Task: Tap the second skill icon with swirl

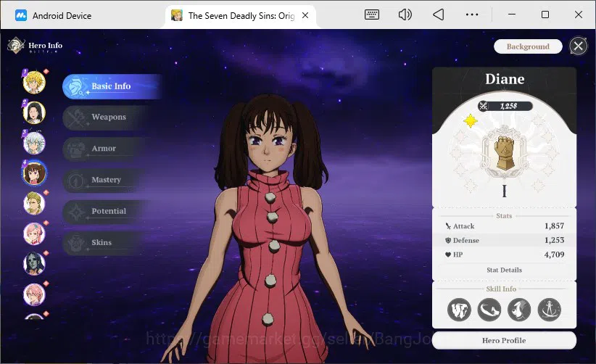Action: [489, 310]
